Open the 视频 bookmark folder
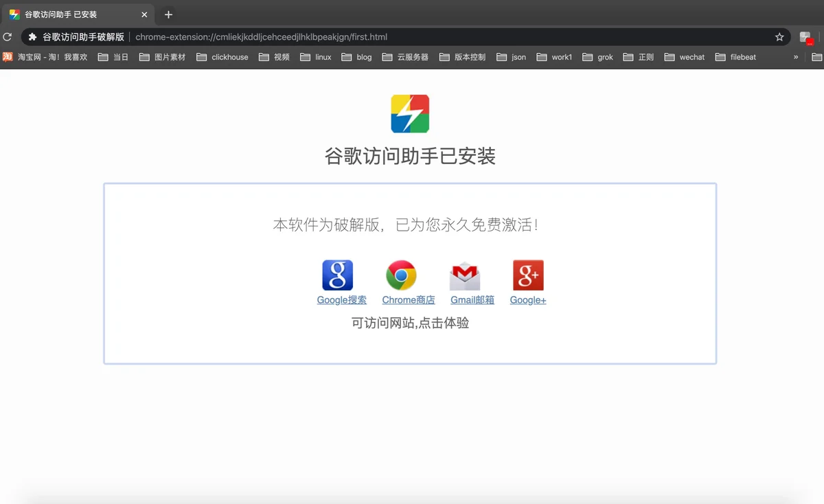 (x=275, y=57)
